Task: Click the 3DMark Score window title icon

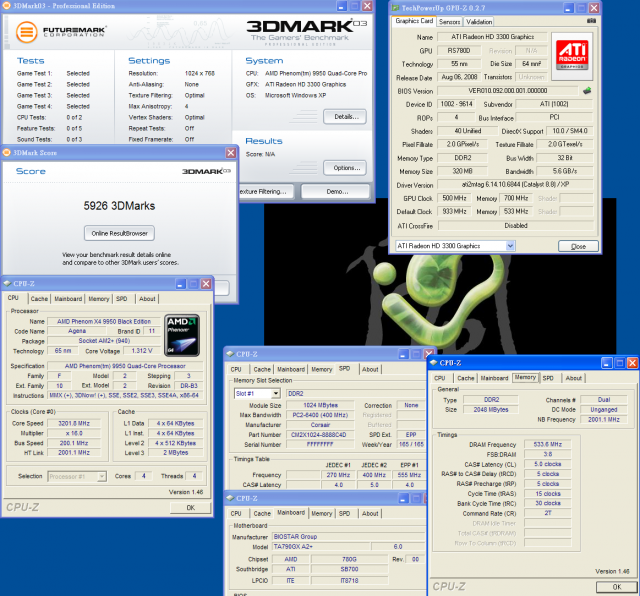Action: coord(7,153)
